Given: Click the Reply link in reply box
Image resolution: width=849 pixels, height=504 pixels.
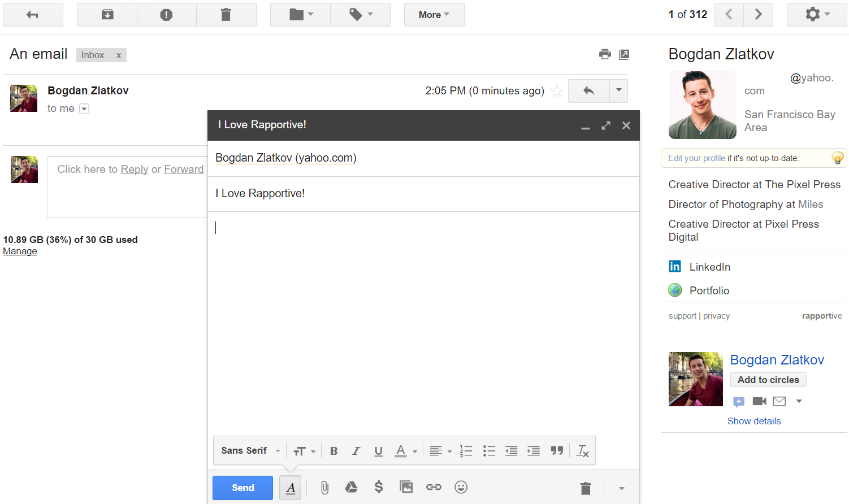Looking at the screenshot, I should 135,170.
